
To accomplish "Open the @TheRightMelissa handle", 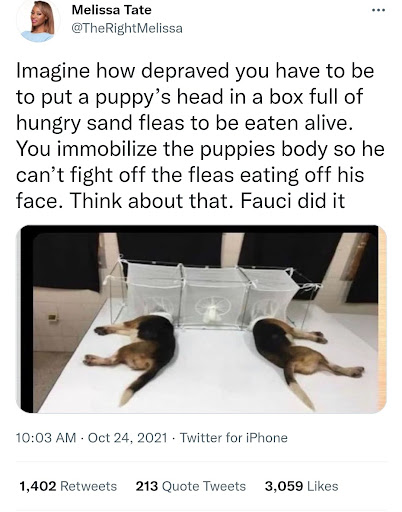I will 127,28.
